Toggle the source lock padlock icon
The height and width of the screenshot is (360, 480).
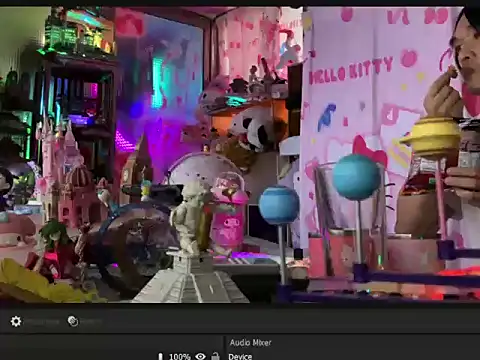click(215, 356)
